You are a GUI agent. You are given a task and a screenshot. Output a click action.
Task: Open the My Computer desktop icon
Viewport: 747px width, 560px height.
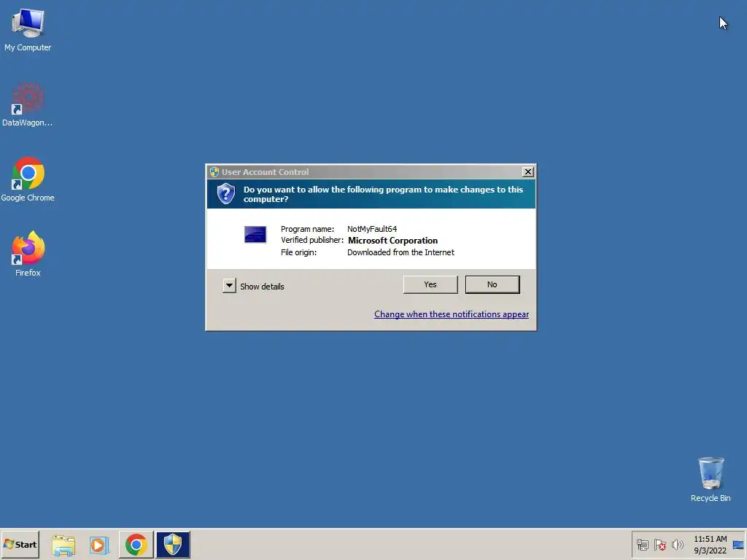click(x=28, y=29)
